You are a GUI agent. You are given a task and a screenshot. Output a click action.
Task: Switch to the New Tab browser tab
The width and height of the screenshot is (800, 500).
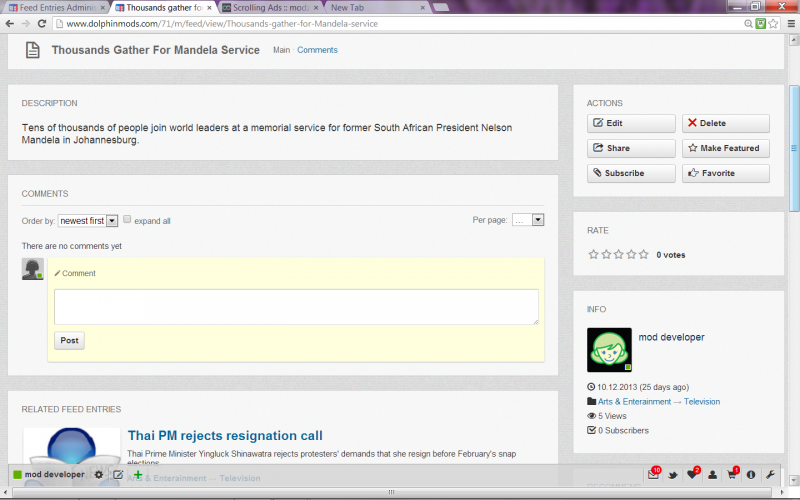(378, 8)
